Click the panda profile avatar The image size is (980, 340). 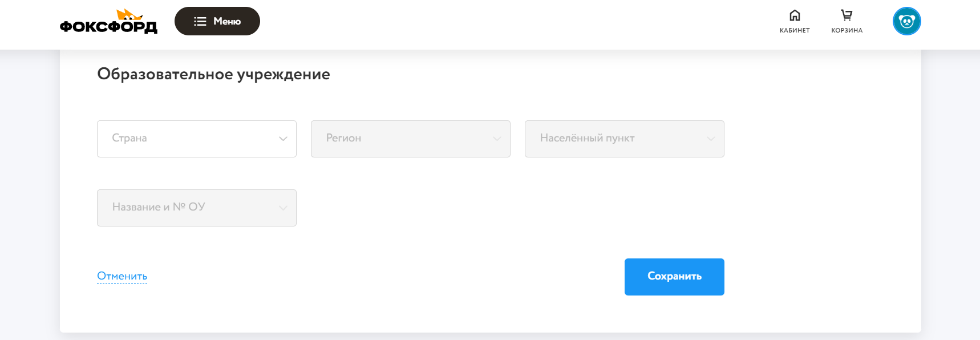(906, 22)
